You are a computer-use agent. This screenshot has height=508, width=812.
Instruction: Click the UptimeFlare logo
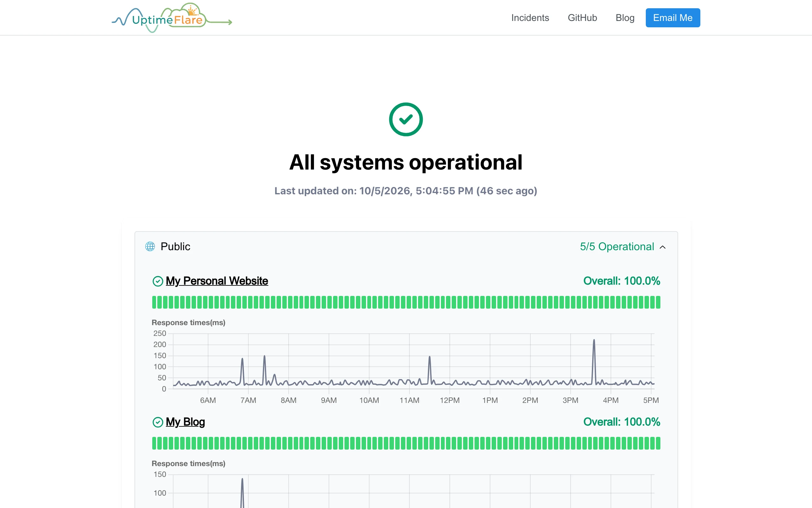172,18
